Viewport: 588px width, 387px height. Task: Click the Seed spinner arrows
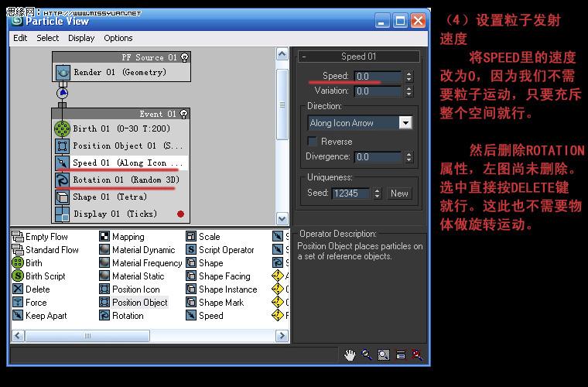[x=378, y=193]
